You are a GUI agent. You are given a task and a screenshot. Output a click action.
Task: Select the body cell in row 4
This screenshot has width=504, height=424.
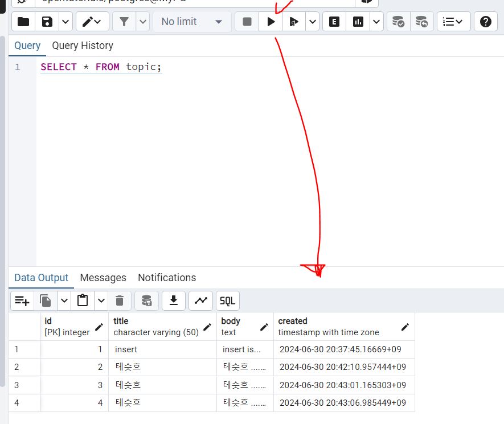(x=245, y=403)
